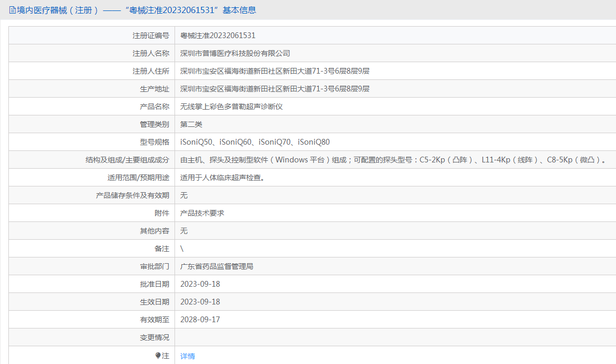The height and width of the screenshot is (364, 616).
Task: Click the expiry date 2028-09-17
Action: tap(200, 320)
